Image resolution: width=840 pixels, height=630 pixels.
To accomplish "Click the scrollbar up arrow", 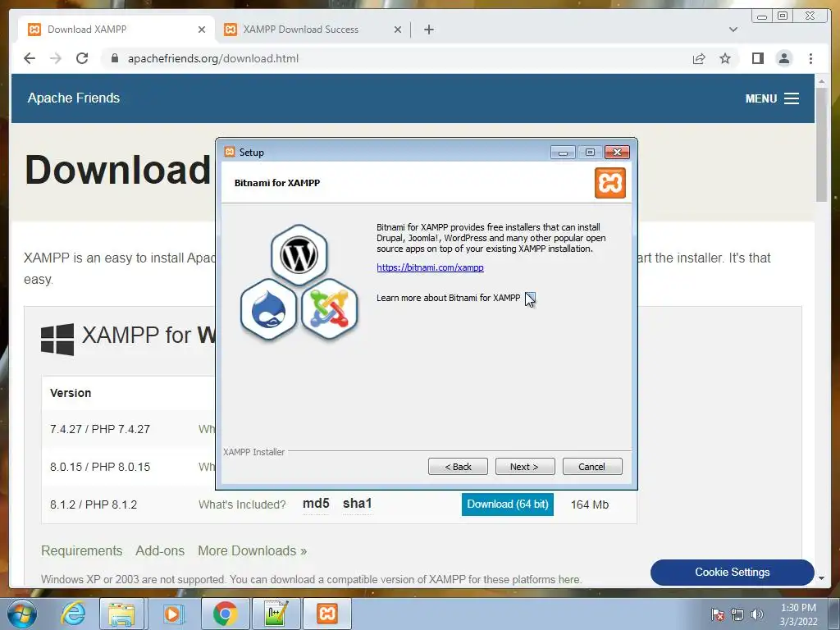I will point(821,81).
